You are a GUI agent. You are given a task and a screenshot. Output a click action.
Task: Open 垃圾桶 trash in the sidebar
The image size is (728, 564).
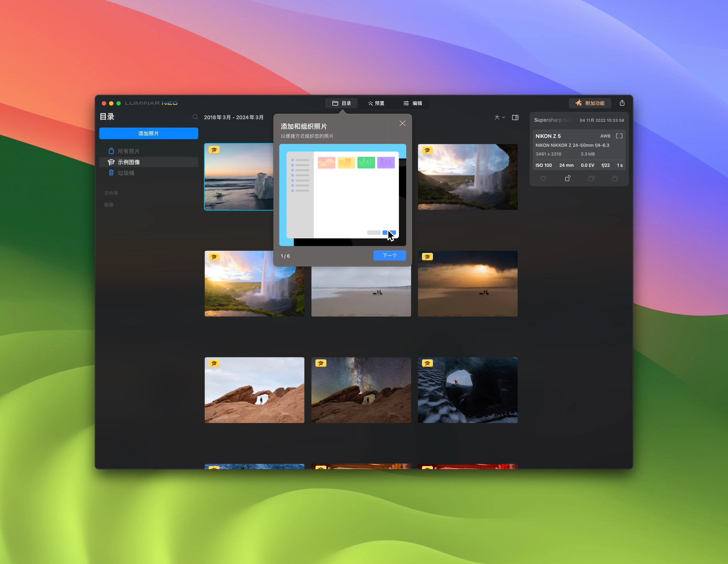pyautogui.click(x=126, y=173)
